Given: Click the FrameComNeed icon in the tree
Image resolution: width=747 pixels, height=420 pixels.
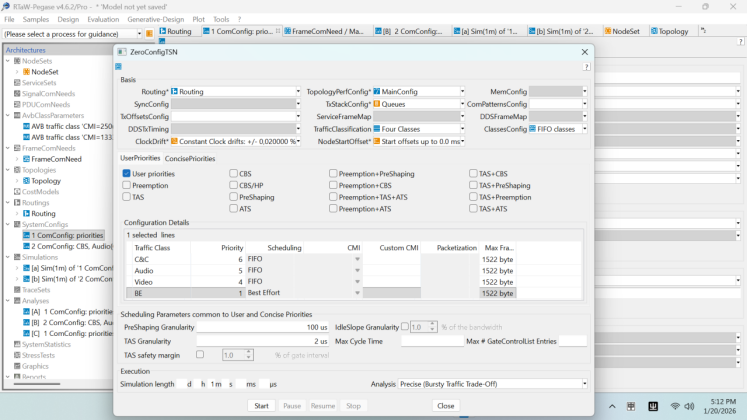Looking at the screenshot, I should point(25,159).
